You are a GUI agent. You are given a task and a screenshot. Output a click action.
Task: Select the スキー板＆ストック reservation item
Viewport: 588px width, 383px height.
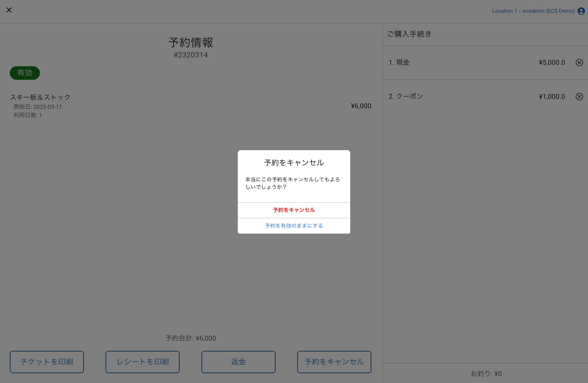point(40,97)
